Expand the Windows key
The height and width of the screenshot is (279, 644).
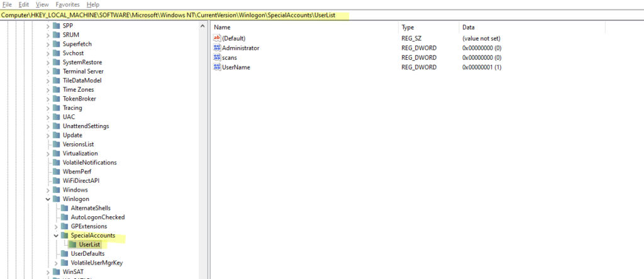tap(48, 190)
